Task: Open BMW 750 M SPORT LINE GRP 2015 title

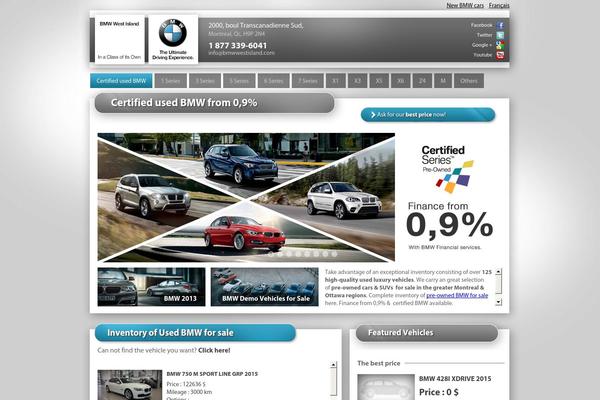Action: pyautogui.click(x=212, y=374)
